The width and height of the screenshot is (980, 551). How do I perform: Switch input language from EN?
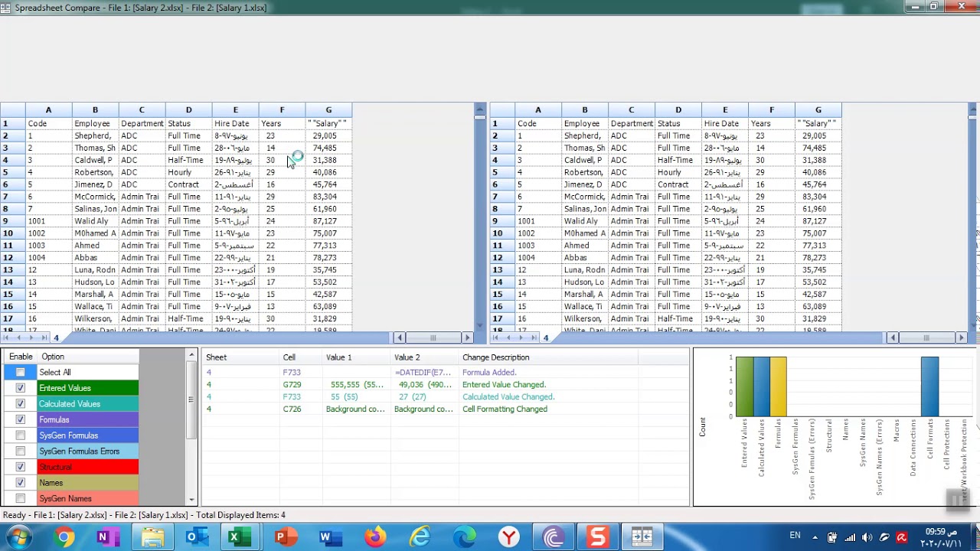click(x=795, y=536)
